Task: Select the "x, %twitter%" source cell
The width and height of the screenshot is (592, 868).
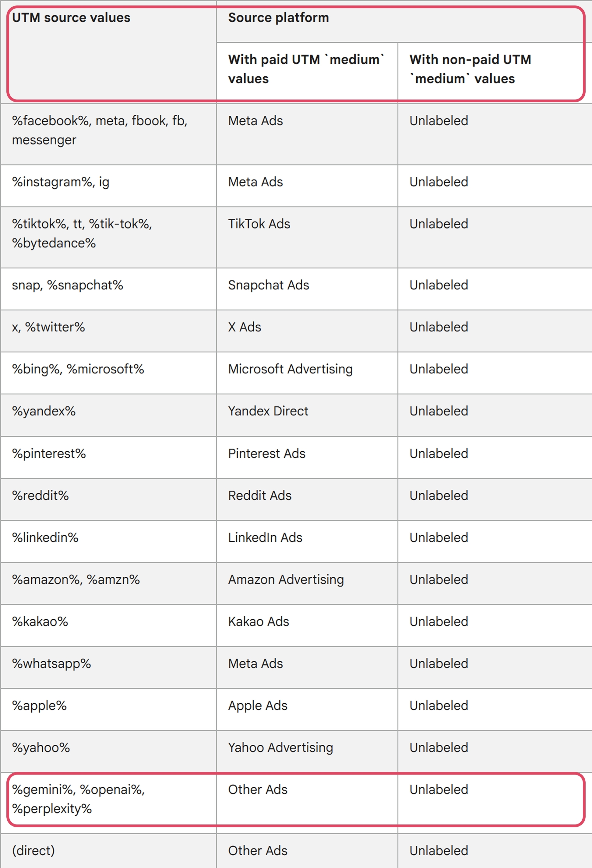Action: pyautogui.click(x=108, y=331)
